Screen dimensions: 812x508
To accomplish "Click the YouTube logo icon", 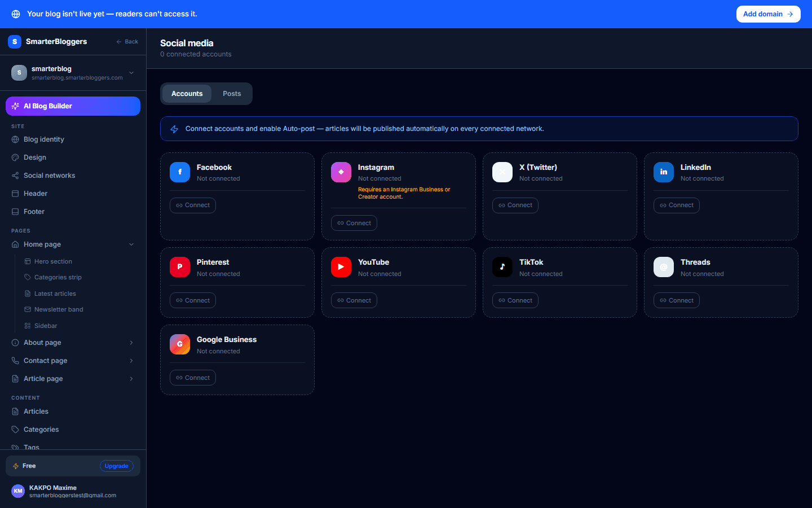I will (341, 267).
